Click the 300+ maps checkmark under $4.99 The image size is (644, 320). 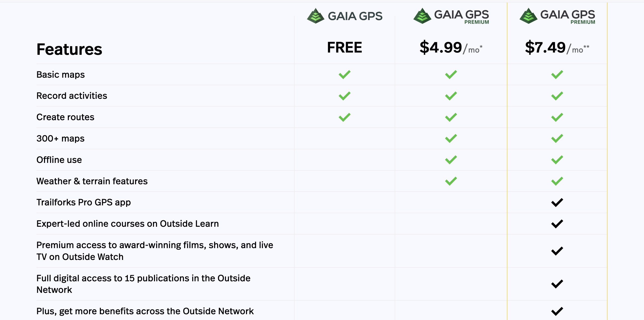pyautogui.click(x=451, y=139)
